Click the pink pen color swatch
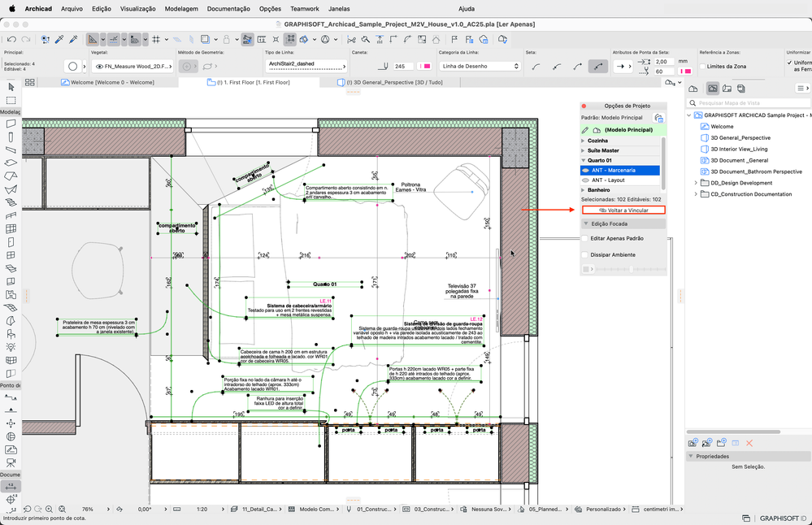 click(x=424, y=67)
